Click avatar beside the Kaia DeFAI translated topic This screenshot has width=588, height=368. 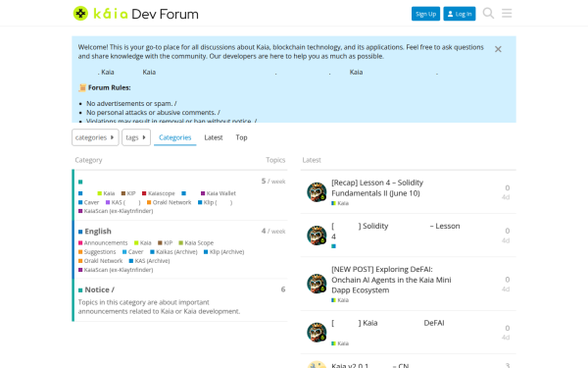point(317,332)
